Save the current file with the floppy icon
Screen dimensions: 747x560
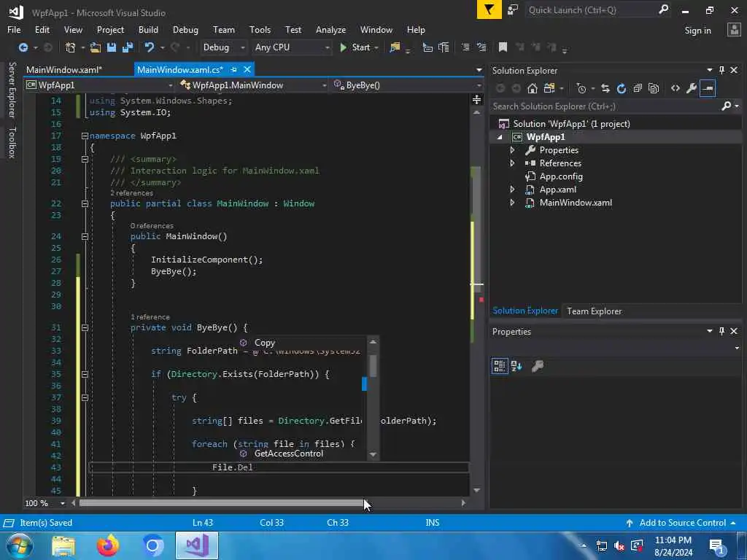point(112,47)
